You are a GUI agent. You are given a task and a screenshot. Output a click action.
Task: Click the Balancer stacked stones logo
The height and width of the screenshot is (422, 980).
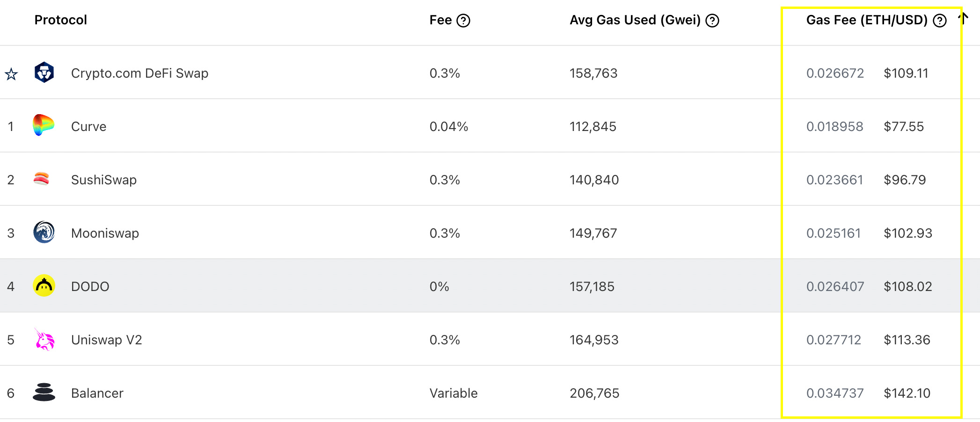click(44, 392)
